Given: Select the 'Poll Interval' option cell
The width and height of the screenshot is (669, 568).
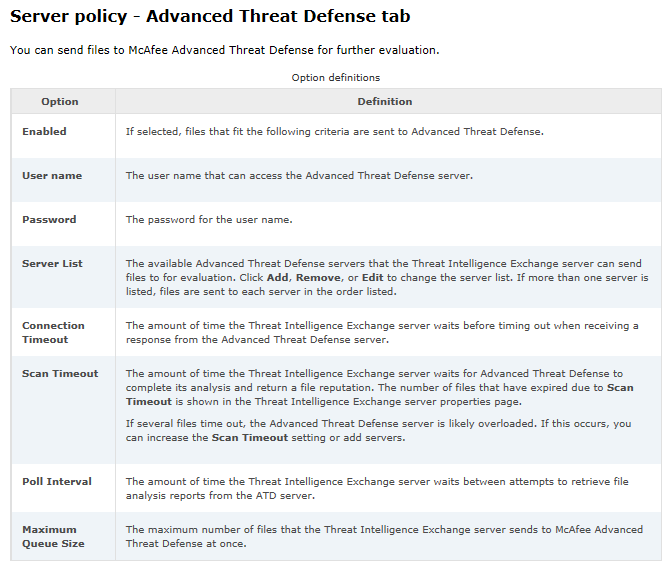Looking at the screenshot, I should click(x=63, y=488).
